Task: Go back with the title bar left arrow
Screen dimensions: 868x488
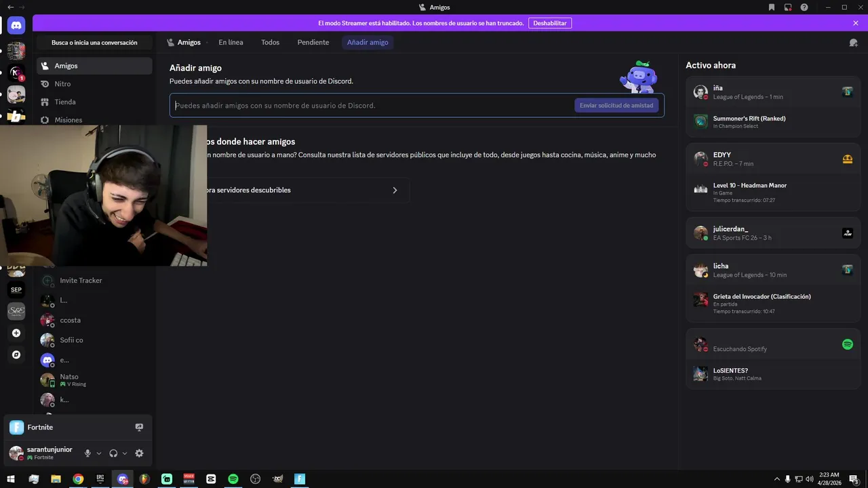Action: click(x=10, y=7)
